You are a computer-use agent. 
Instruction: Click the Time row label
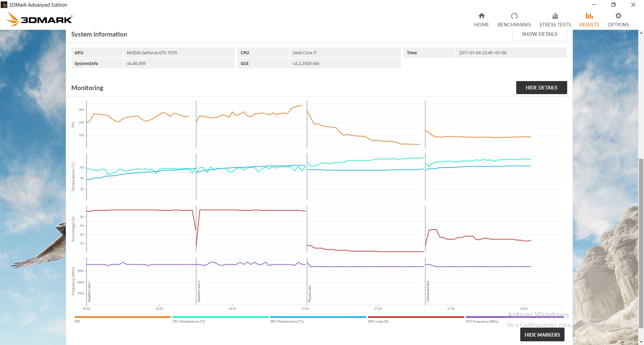412,53
